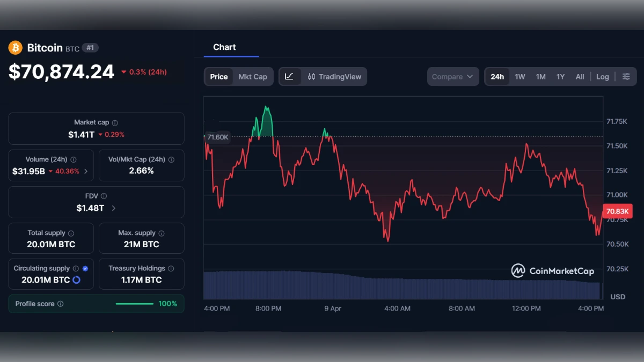Click the Bitcoin logo icon

15,47
